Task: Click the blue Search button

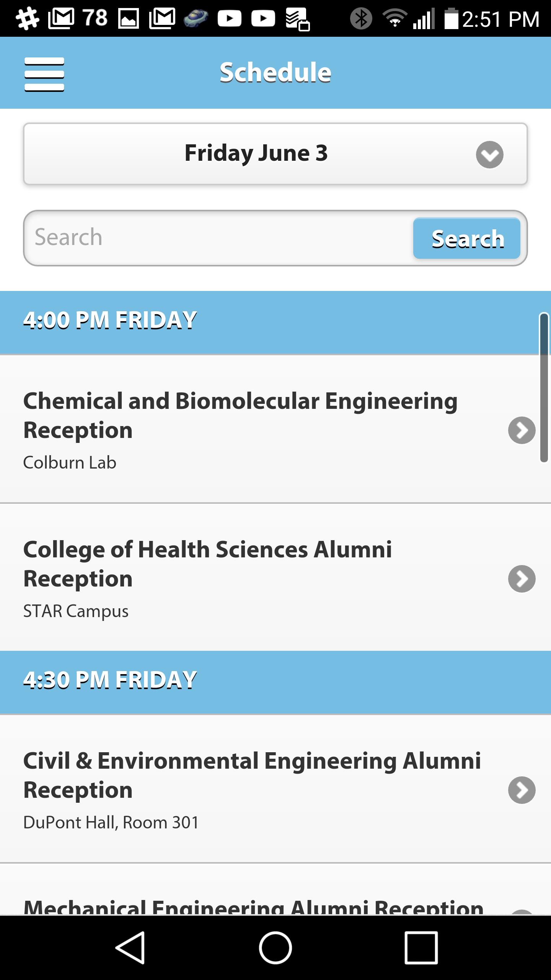Action: 466,238
